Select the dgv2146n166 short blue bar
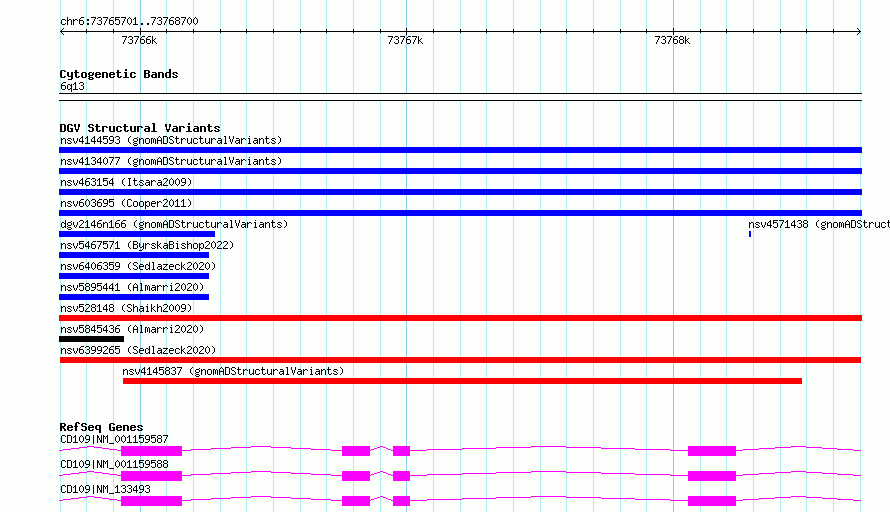Screen dimensions: 890x512 coord(137,234)
